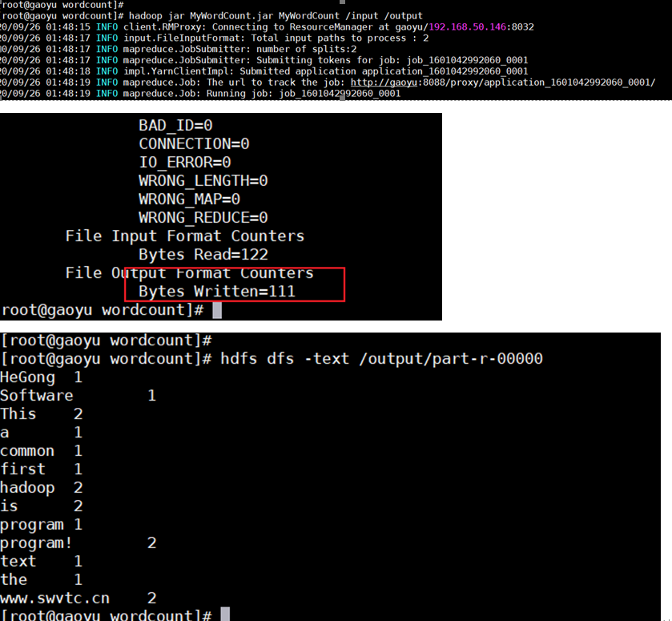Click the program! output row
This screenshot has width=672, height=621.
point(78,543)
